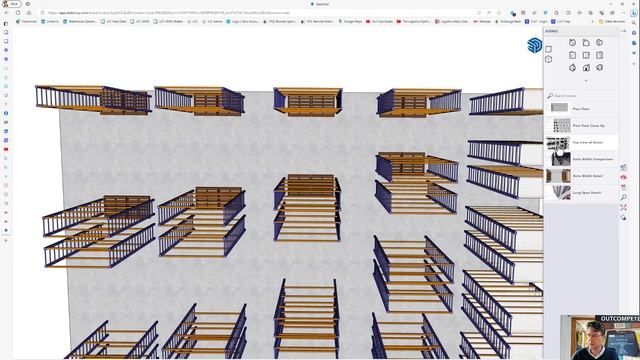The width and height of the screenshot is (640, 360).
Task: Select the Top view of Aisles scene
Action: (x=581, y=142)
